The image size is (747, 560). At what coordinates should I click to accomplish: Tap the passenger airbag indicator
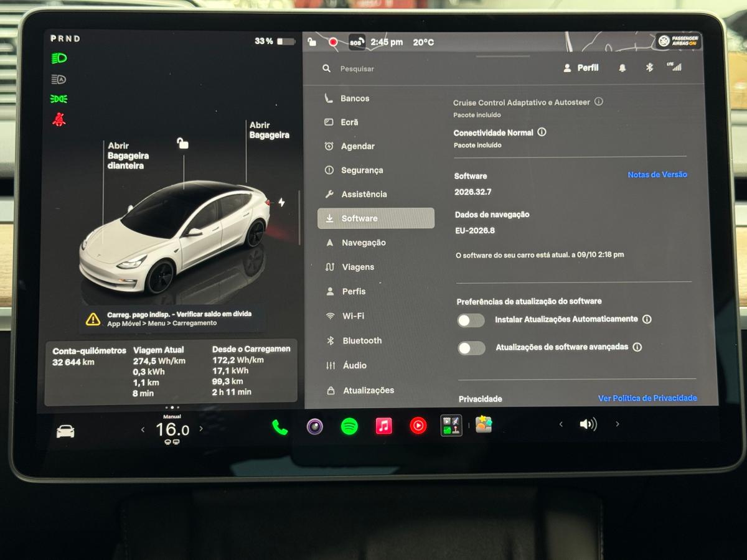[679, 41]
